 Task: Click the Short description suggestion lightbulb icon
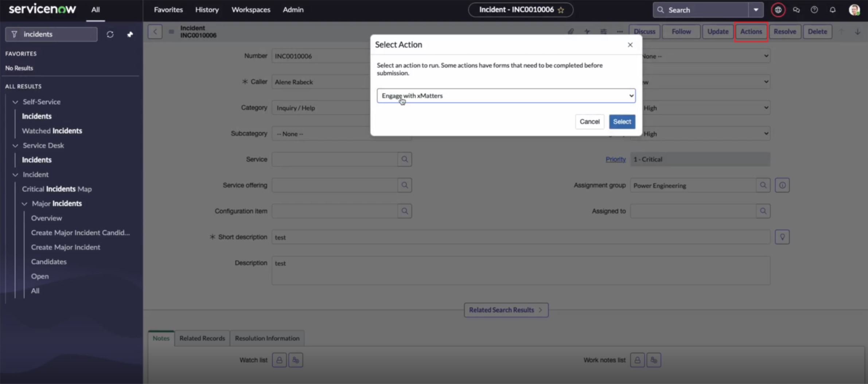click(782, 237)
